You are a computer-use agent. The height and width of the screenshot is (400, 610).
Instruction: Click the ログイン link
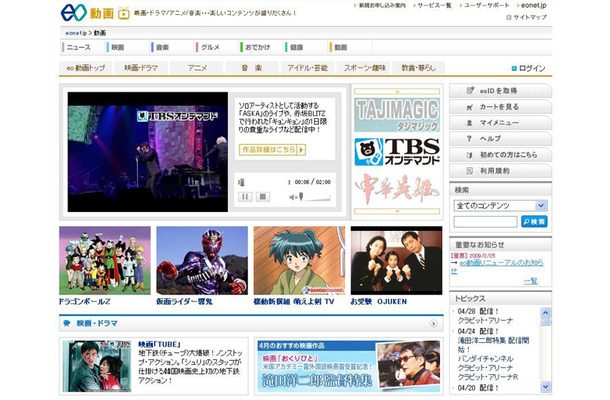coord(528,68)
